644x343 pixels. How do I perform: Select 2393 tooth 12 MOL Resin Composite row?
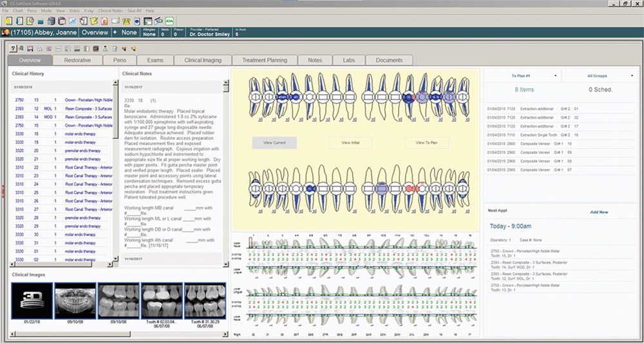[x=62, y=108]
